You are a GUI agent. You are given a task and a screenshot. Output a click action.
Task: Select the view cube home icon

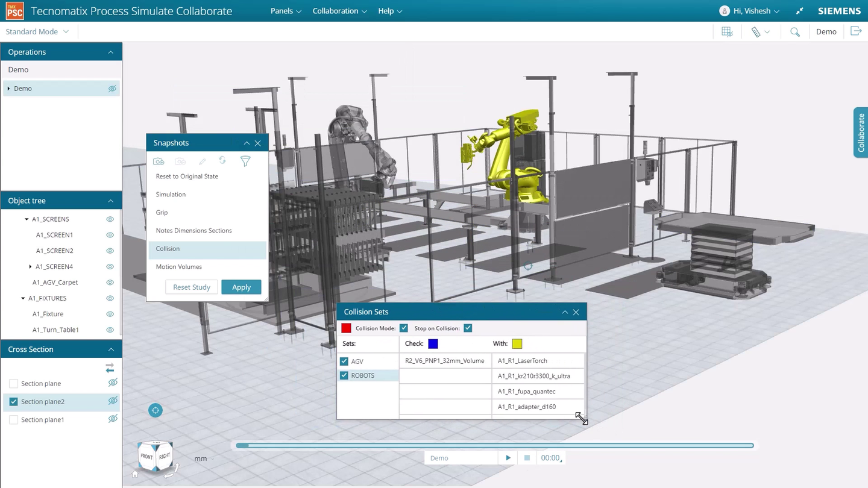click(x=134, y=474)
